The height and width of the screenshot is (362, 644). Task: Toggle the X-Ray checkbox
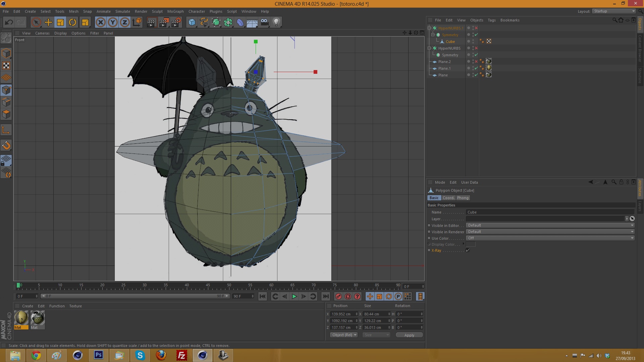point(468,250)
